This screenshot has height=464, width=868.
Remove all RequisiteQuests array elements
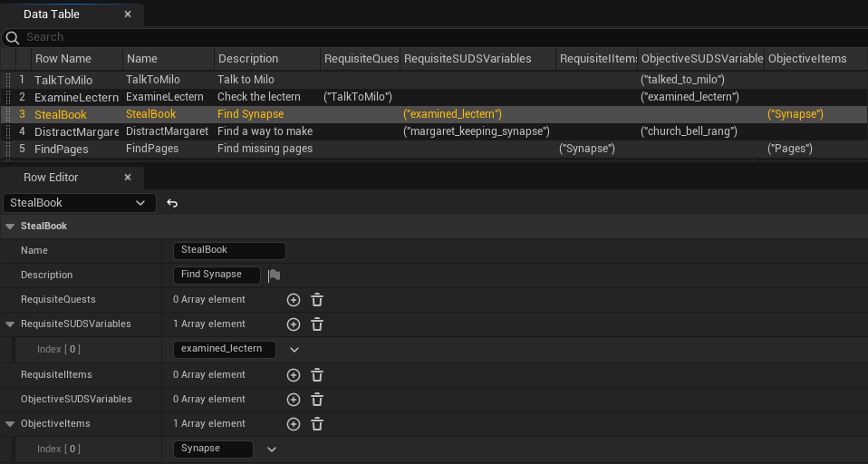(316, 300)
